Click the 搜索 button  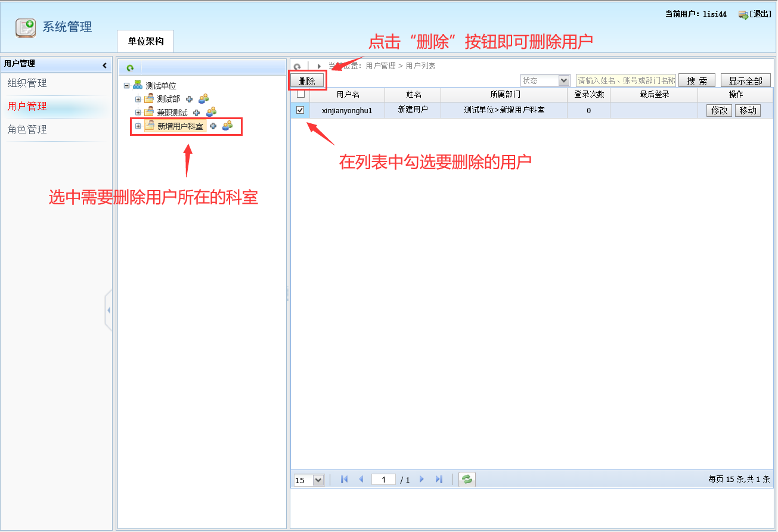(696, 81)
